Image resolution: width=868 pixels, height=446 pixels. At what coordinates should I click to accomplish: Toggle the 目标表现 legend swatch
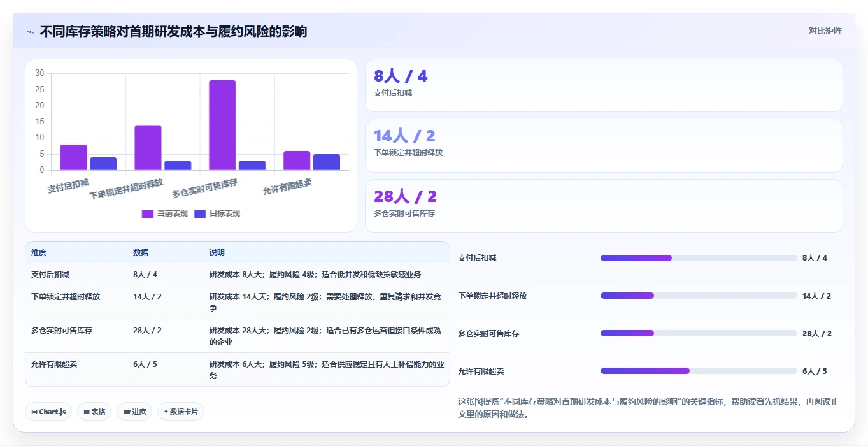click(x=200, y=213)
